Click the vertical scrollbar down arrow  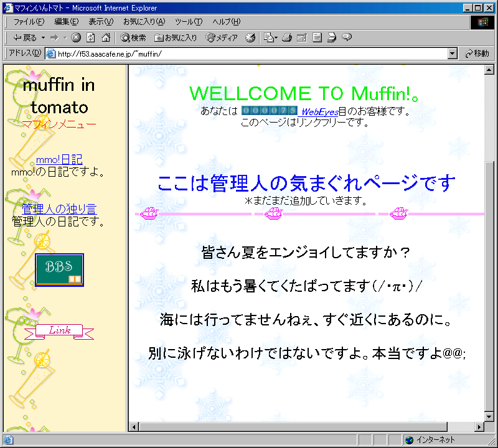(x=489, y=416)
